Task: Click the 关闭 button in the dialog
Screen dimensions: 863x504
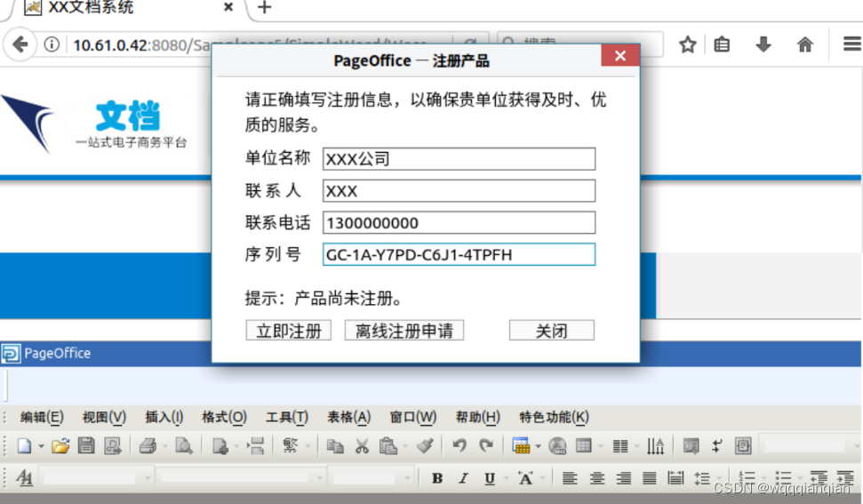Action: coord(551,331)
